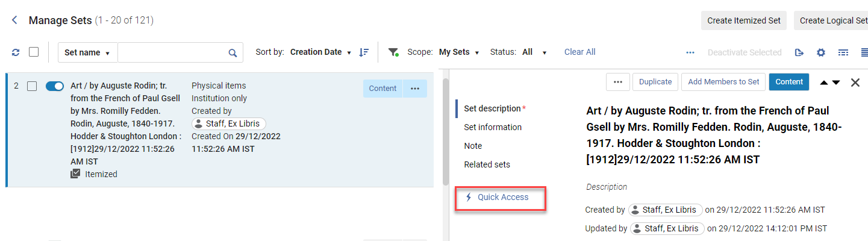Click the filter funnel icon
868x241 pixels.
[x=393, y=52]
